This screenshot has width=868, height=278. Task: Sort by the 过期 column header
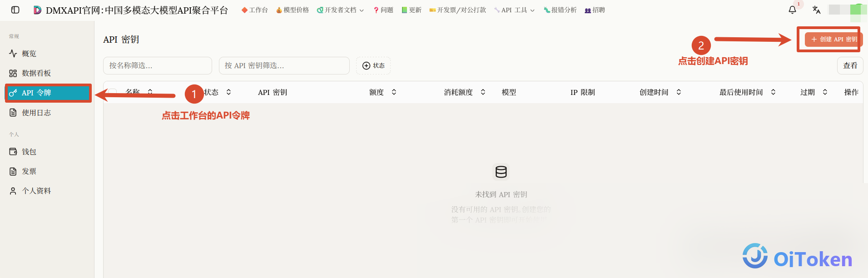pyautogui.click(x=814, y=92)
